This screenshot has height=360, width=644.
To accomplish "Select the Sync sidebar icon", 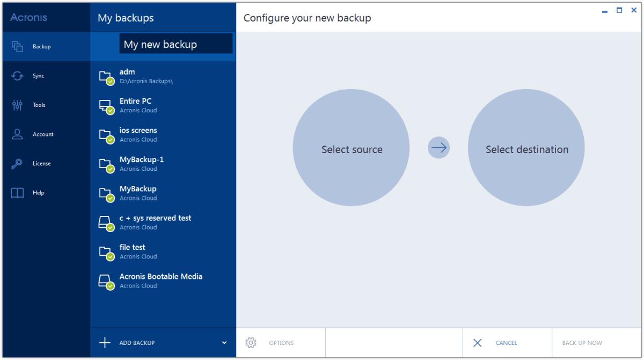I will point(17,76).
